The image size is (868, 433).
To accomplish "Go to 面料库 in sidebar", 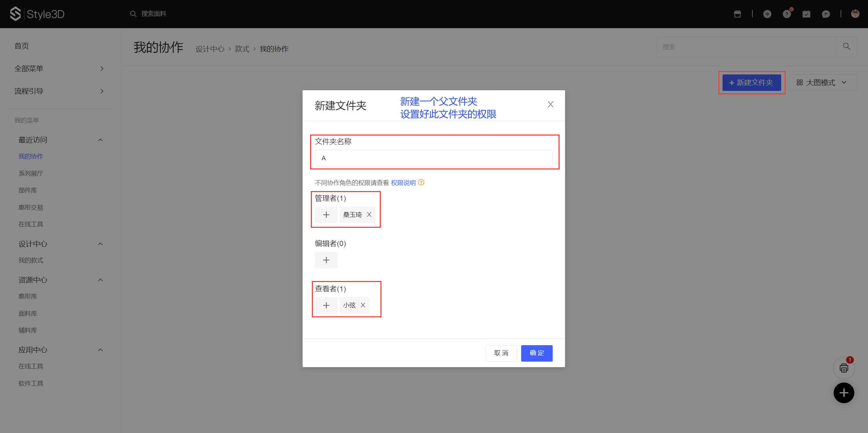I will coord(28,313).
